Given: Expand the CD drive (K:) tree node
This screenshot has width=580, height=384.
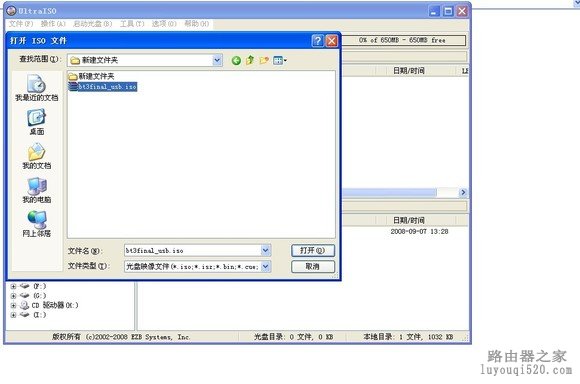Looking at the screenshot, I should tap(13, 306).
